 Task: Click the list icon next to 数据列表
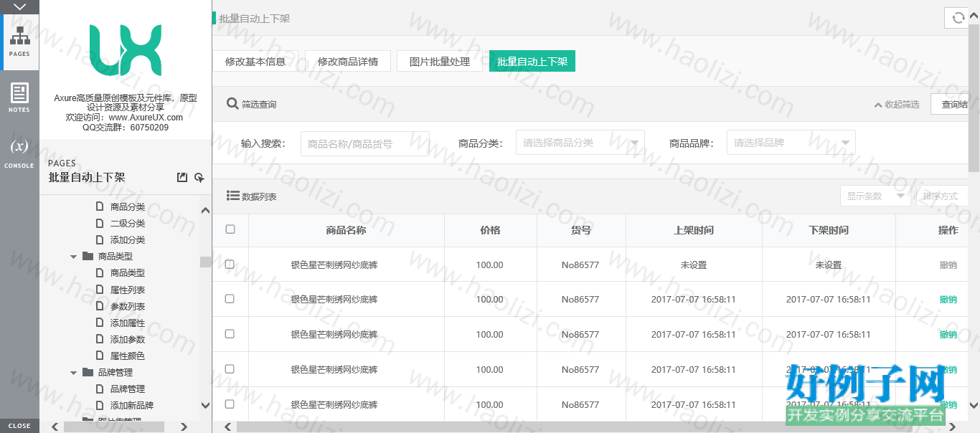click(x=232, y=195)
